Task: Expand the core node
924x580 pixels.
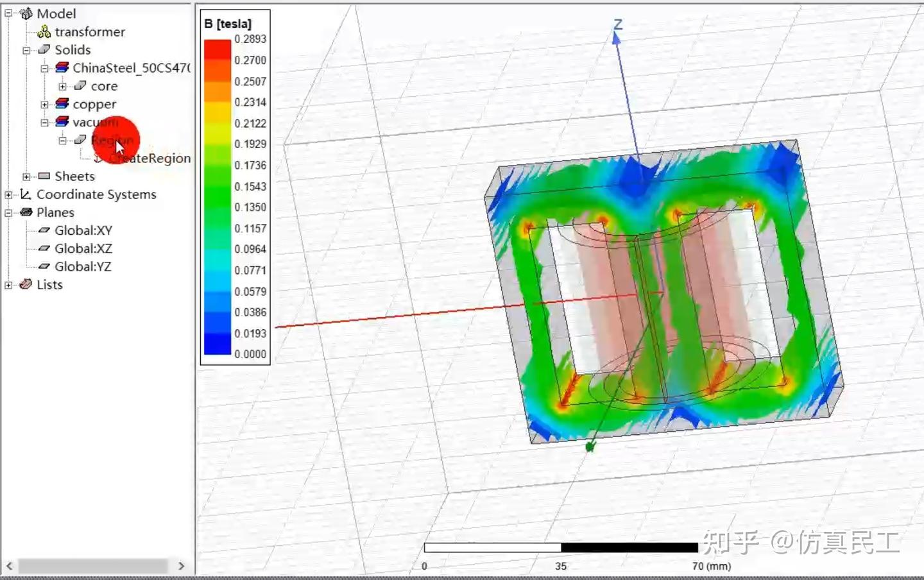Action: [x=62, y=85]
